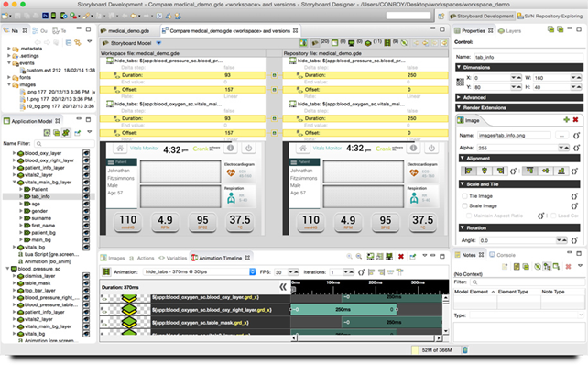Toggle visibility of blood_oxy_layer
Image resolution: width=588 pixels, height=365 pixels.
point(86,153)
